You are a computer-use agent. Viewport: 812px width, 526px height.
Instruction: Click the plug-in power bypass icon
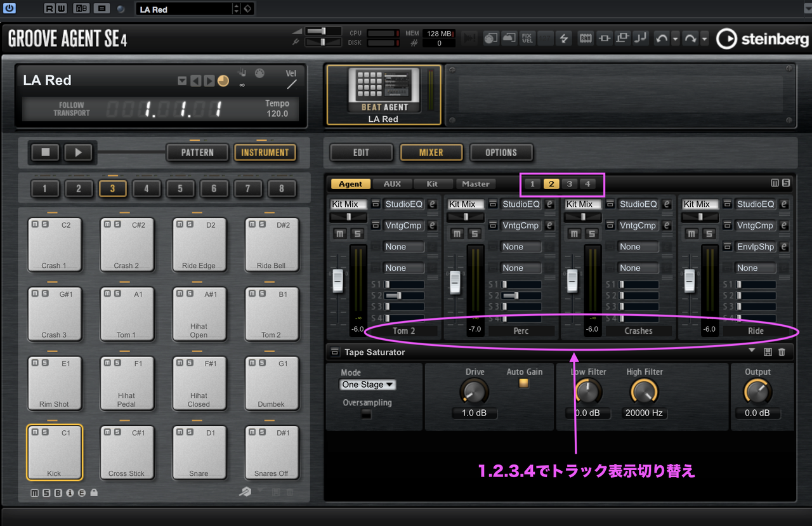(10, 9)
